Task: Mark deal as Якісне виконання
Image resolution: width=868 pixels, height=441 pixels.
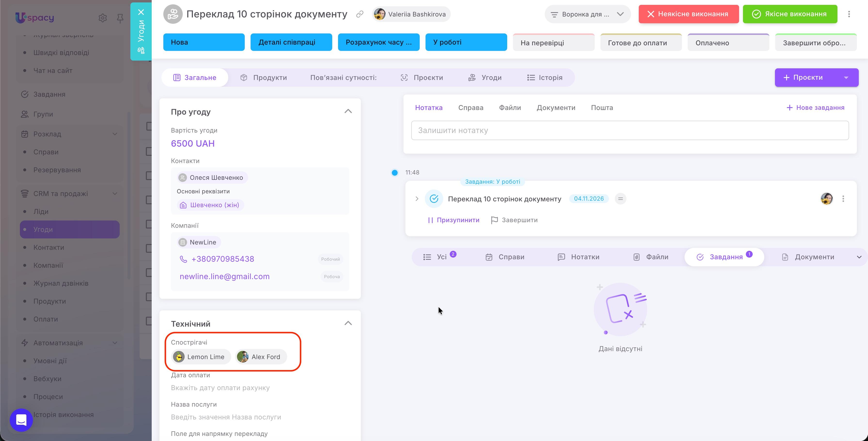Action: [790, 14]
